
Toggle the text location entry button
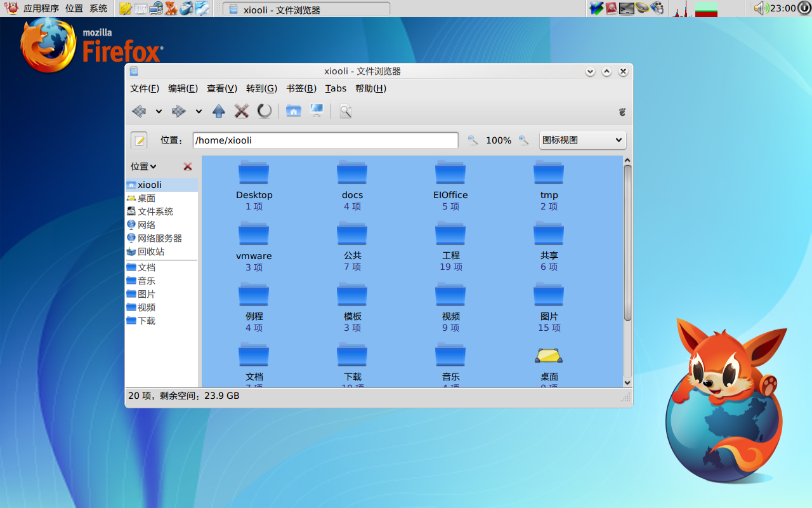(139, 140)
